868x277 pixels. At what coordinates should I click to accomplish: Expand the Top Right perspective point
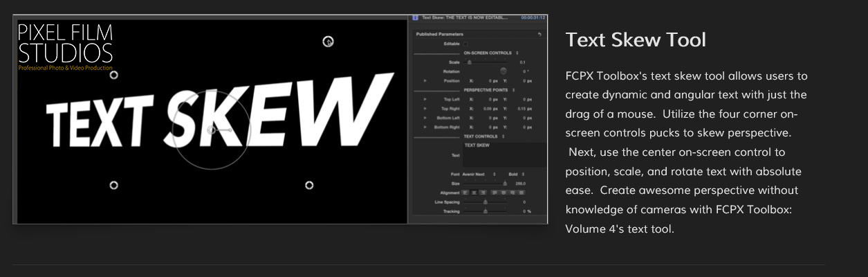click(425, 109)
